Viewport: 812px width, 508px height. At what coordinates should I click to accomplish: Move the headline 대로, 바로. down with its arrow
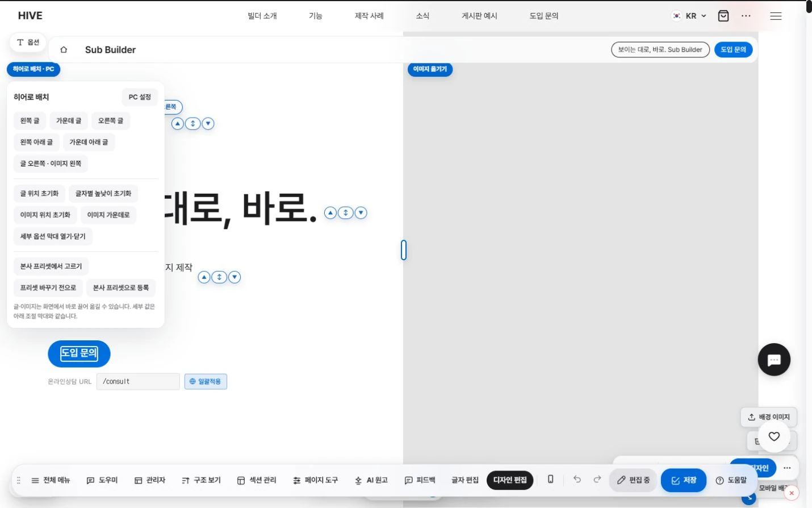361,213
